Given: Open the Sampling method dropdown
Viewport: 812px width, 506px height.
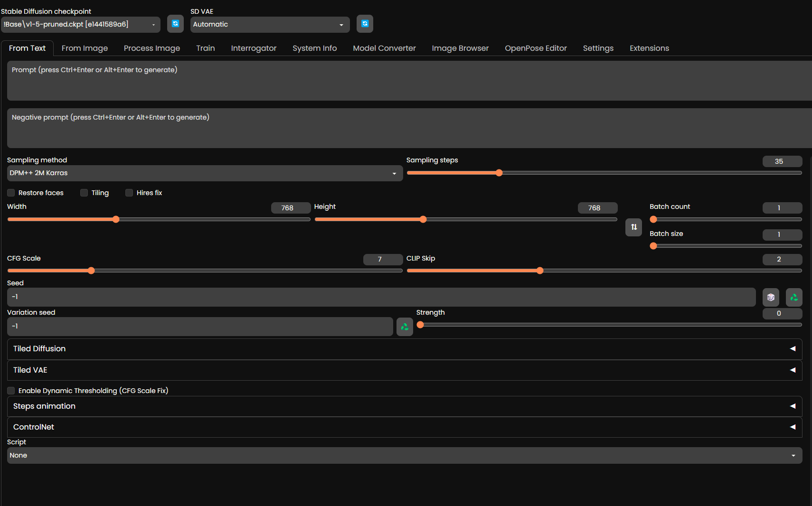Looking at the screenshot, I should [x=204, y=173].
